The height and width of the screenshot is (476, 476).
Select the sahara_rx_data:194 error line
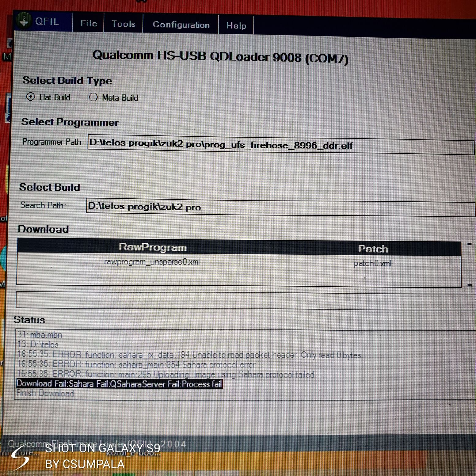(190, 355)
